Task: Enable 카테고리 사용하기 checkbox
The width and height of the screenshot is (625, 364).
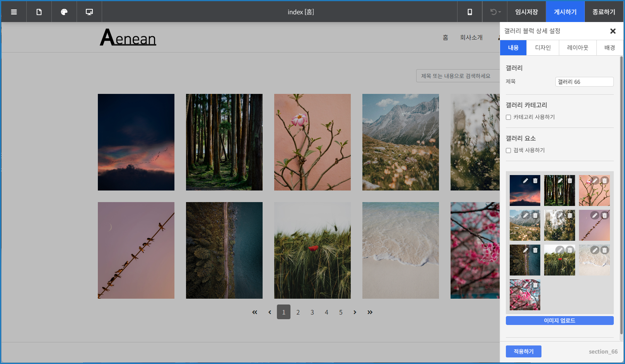Action: tap(509, 117)
